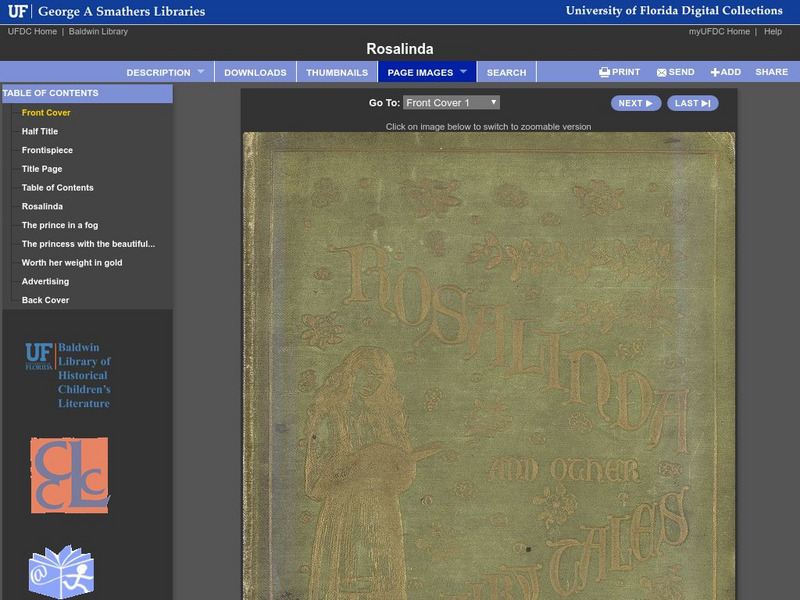800x600 pixels.
Task: Expand the Description menu arrow
Action: (x=200, y=72)
